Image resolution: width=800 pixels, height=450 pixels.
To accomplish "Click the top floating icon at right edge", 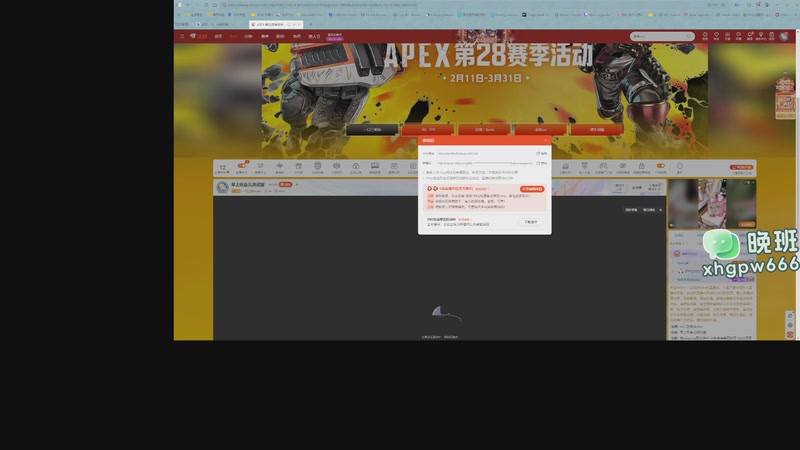I will [x=790, y=316].
